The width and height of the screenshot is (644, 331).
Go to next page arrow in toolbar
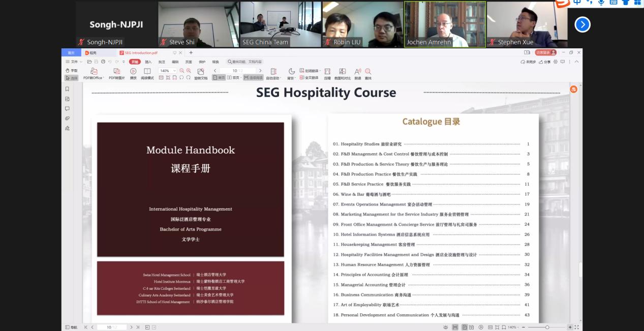tap(261, 71)
